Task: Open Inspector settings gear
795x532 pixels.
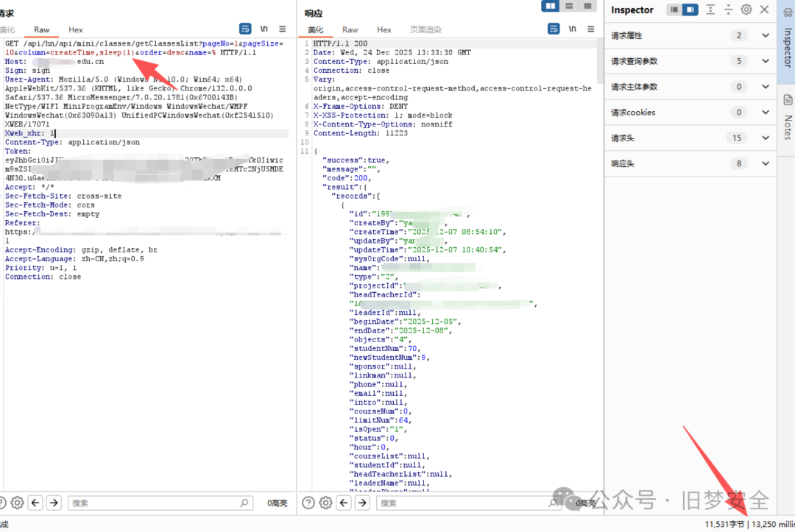Action: coord(746,10)
